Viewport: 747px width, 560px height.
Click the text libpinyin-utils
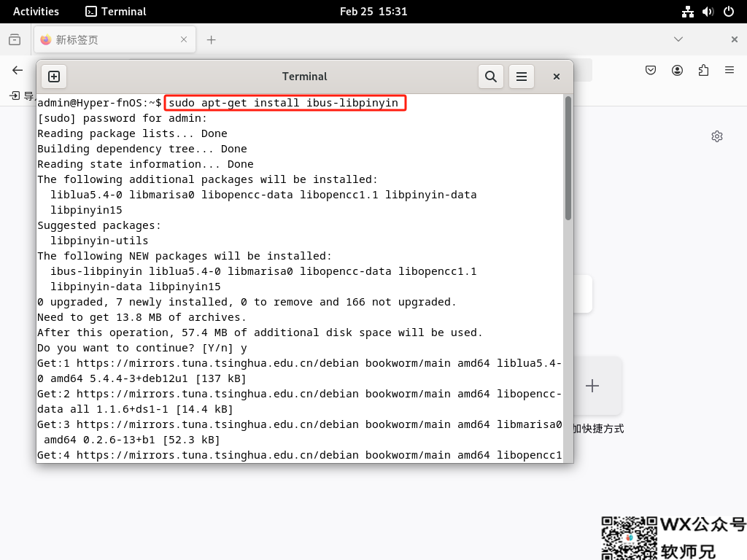(x=99, y=241)
